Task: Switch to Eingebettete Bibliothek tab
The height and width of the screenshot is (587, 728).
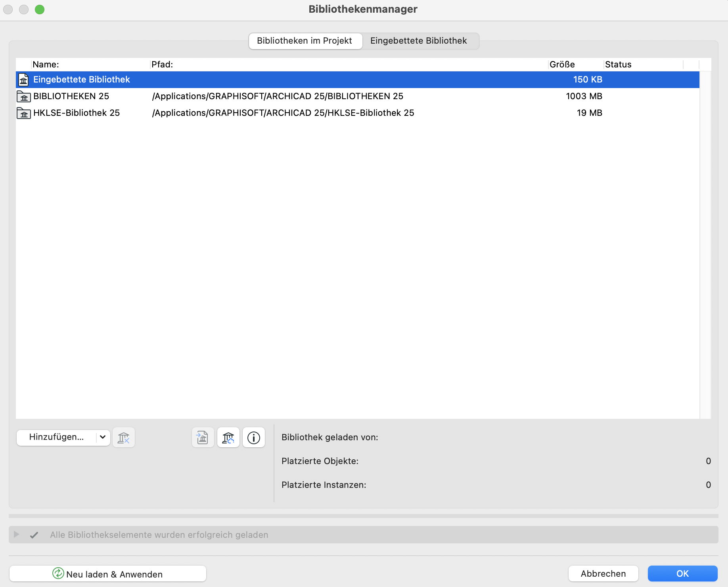Action: click(419, 41)
